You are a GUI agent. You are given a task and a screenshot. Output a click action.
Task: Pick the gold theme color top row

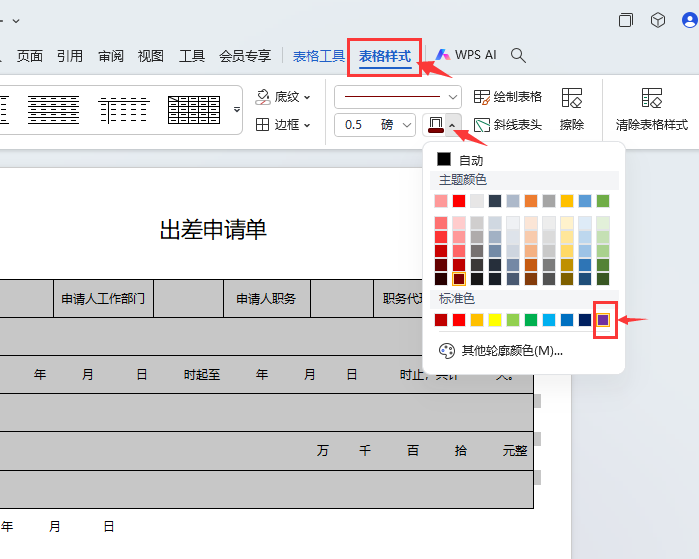[567, 201]
